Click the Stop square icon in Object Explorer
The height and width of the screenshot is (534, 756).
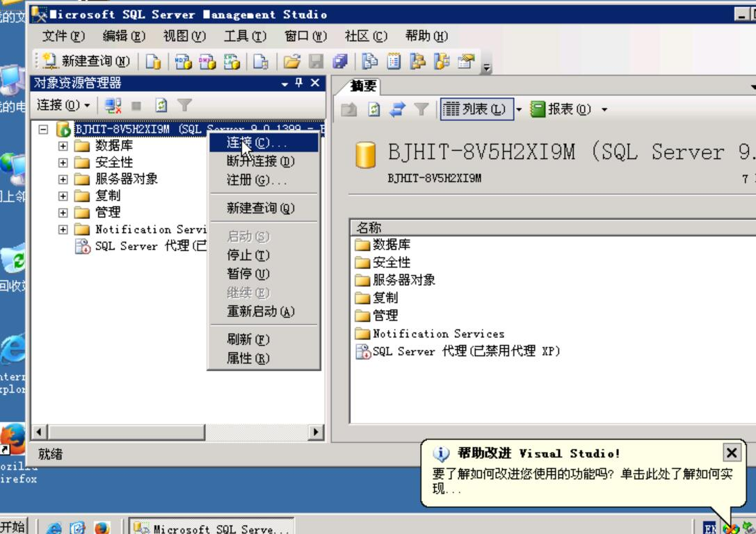(136, 106)
